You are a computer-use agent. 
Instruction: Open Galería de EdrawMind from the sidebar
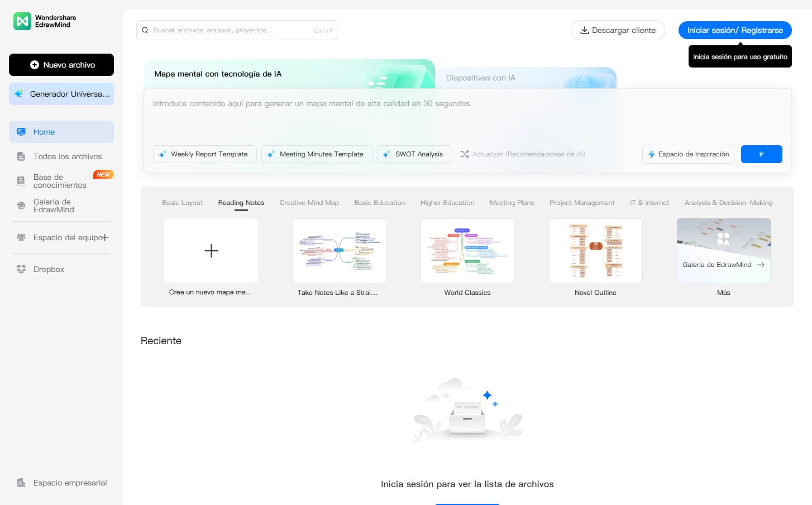pyautogui.click(x=54, y=206)
